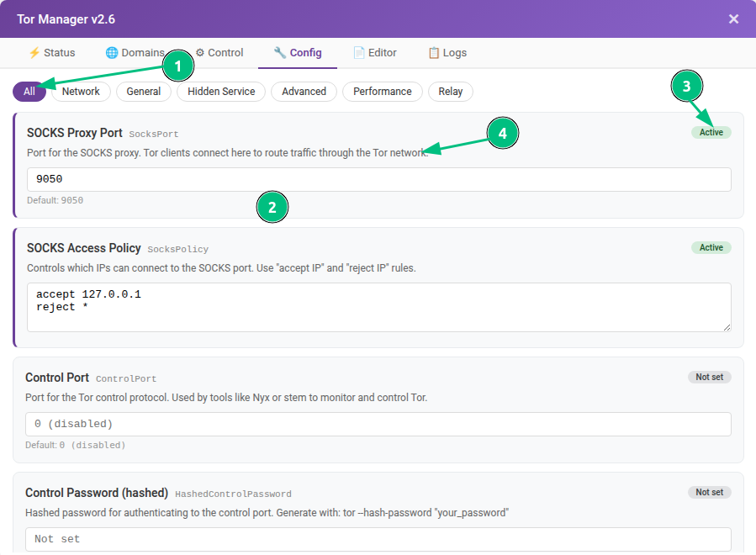Open the Status tab
This screenshot has height=555, width=756.
(52, 53)
